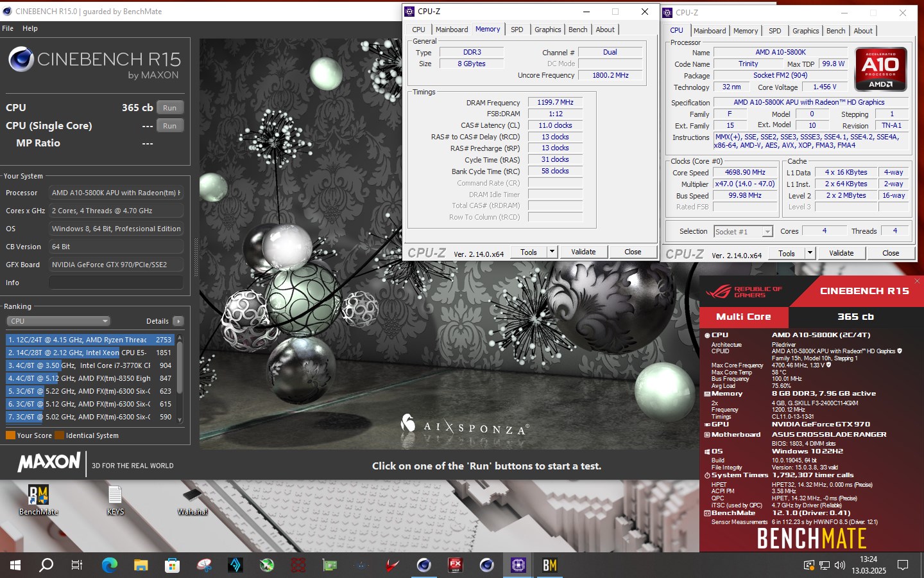Click the Info input field in Cinebench
The image size is (924, 578).
coord(116,283)
